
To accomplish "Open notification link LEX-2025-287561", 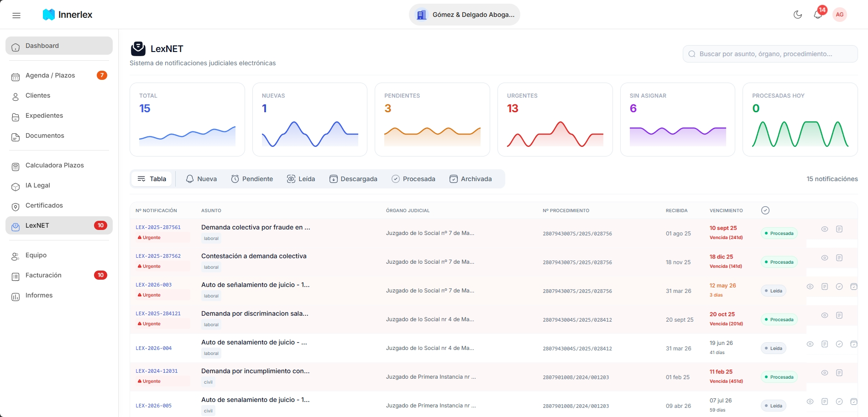I will (158, 227).
